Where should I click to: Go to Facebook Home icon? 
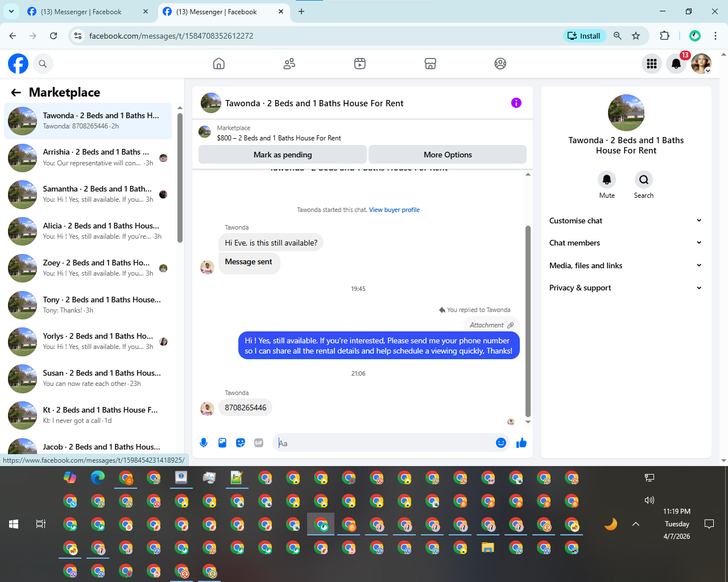[219, 64]
